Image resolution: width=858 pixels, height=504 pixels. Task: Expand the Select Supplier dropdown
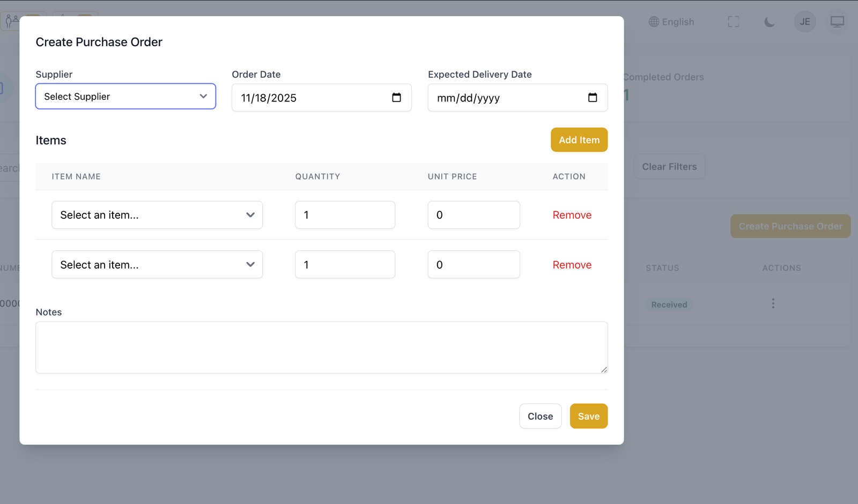pos(125,97)
